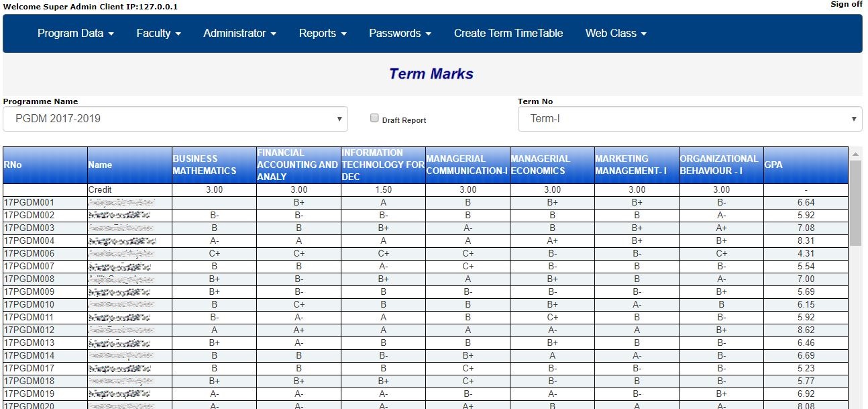This screenshot has height=409, width=868.
Task: Click the GPA value 8.31 for 17PGDM004
Action: coord(805,240)
